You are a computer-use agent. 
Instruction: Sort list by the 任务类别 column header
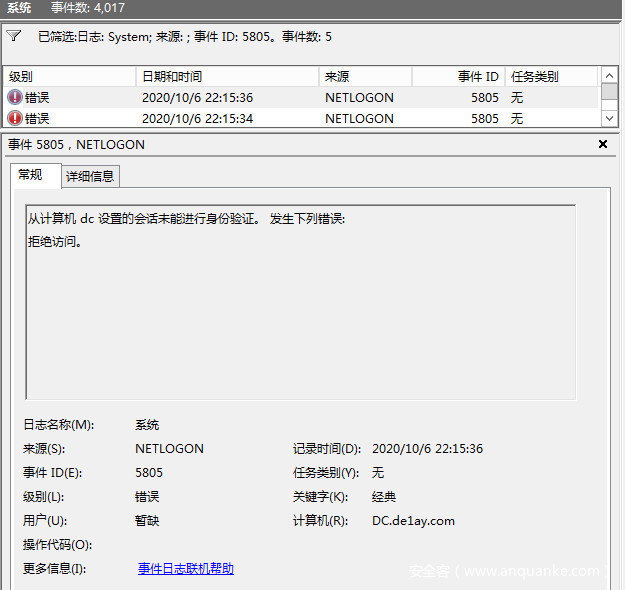550,76
